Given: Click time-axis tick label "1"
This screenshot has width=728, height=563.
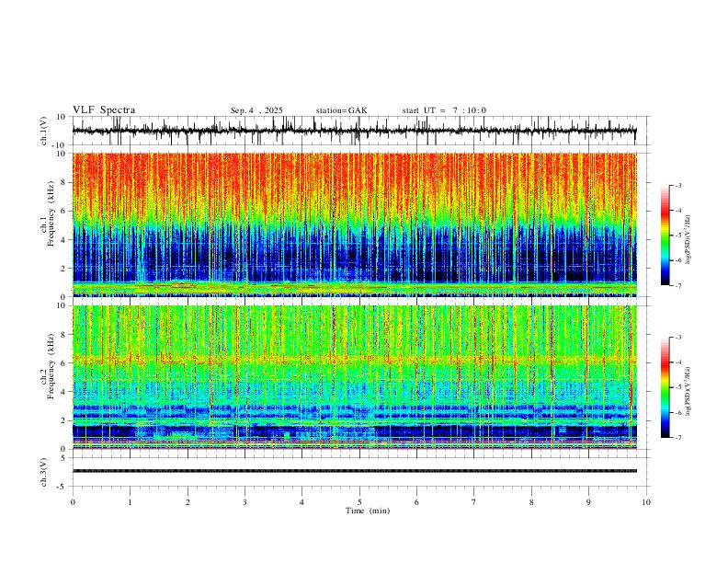Looking at the screenshot, I should (130, 502).
